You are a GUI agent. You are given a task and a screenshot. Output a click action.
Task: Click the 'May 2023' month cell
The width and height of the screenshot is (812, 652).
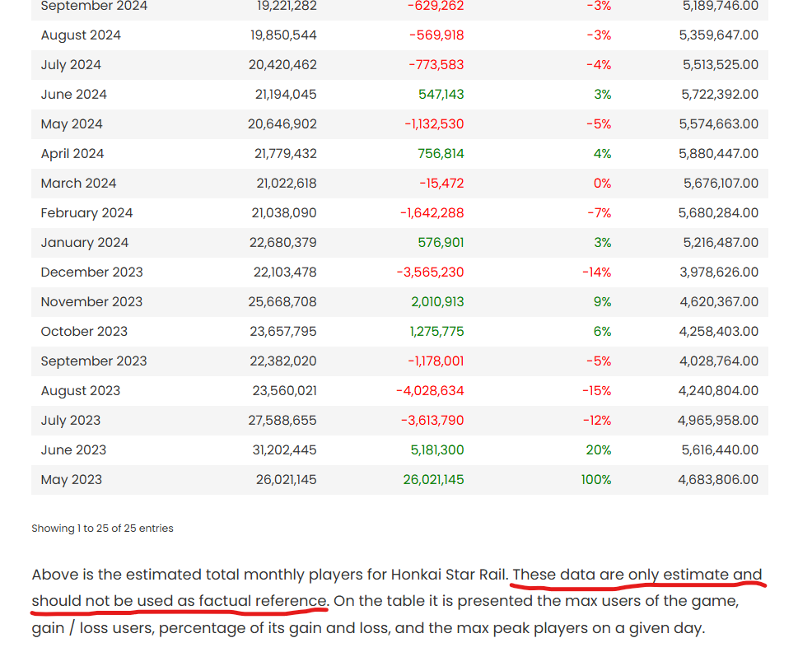click(72, 480)
